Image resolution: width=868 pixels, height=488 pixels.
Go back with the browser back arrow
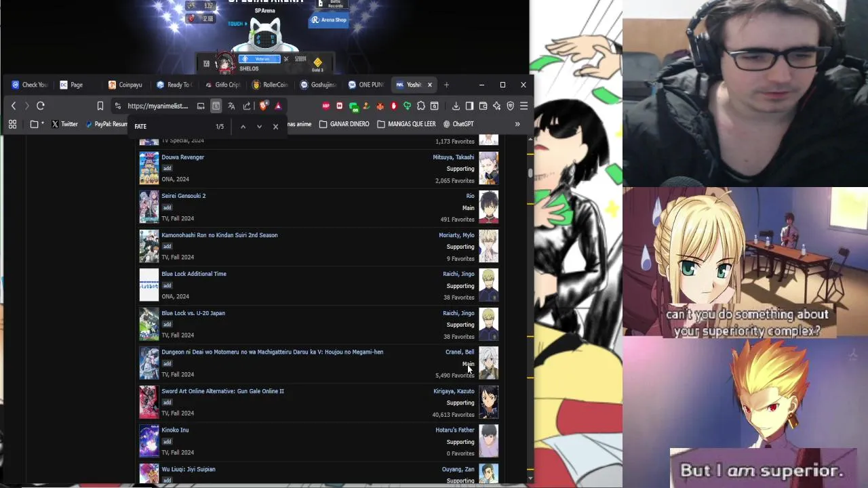coord(13,106)
